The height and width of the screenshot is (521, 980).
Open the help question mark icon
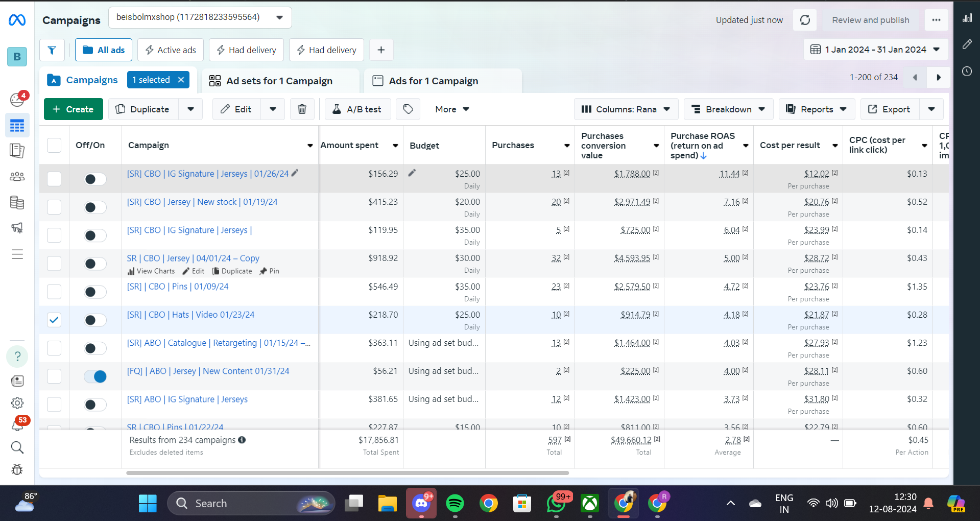[17, 356]
